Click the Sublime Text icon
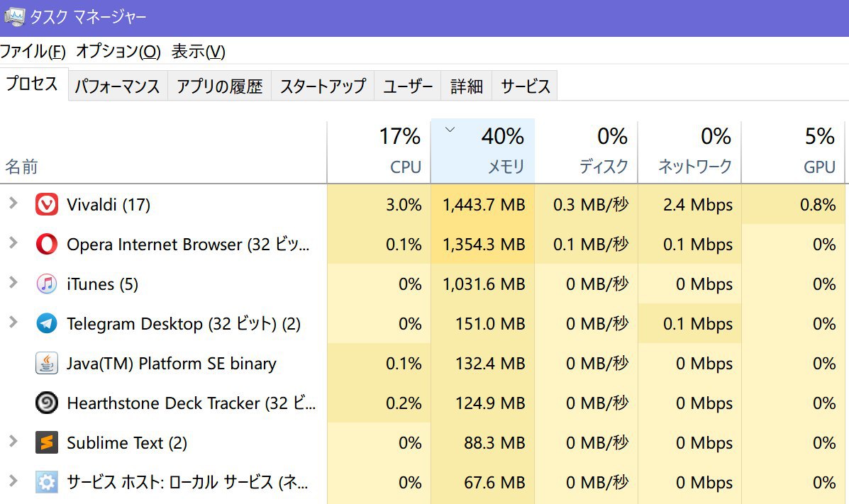The height and width of the screenshot is (504, 849). click(47, 442)
